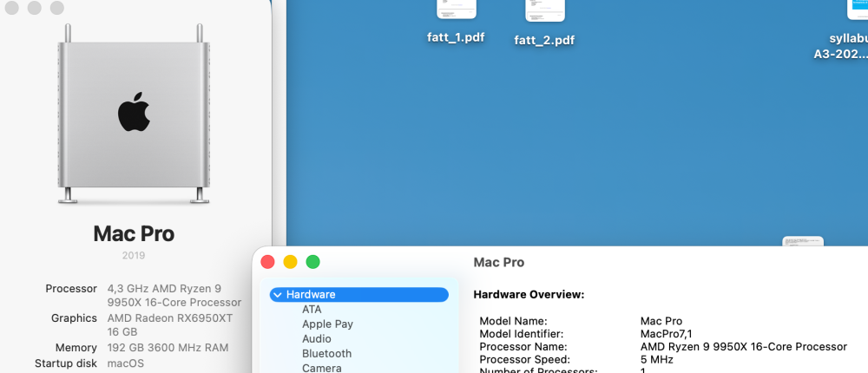868x373 pixels.
Task: Close the System Information window
Action: coord(268,262)
